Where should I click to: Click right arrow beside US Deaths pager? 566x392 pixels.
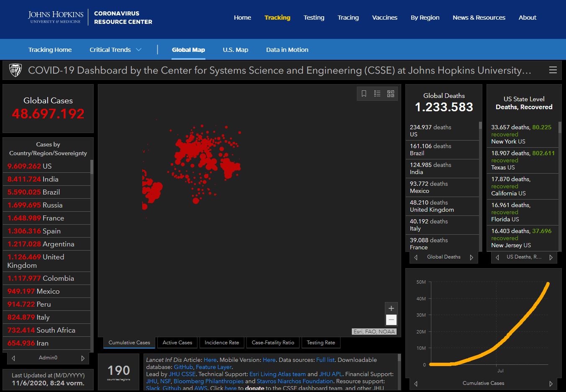point(551,257)
